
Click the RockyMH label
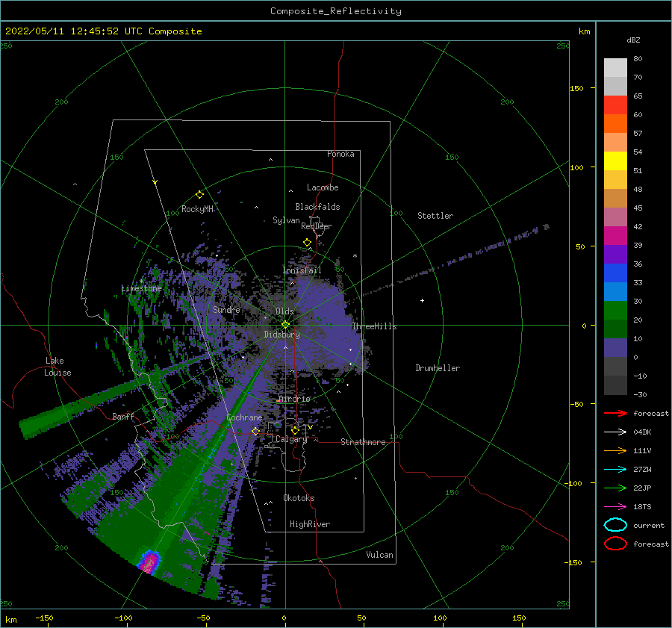pyautogui.click(x=197, y=209)
